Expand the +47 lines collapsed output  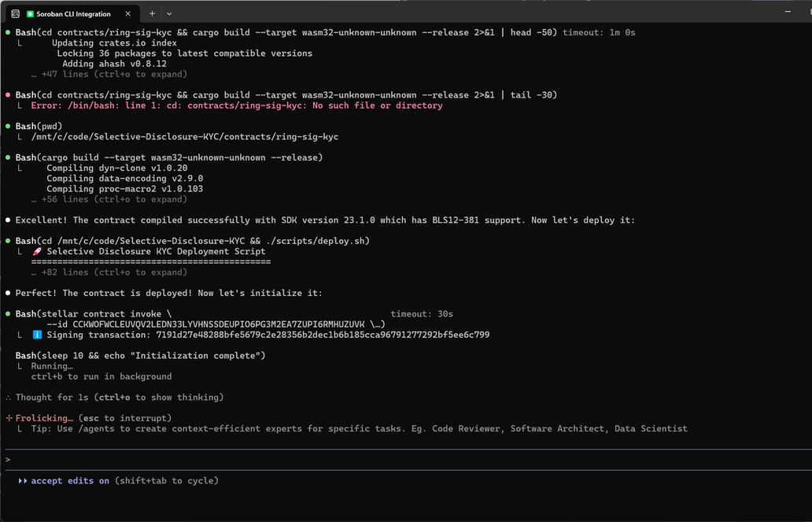tap(109, 74)
